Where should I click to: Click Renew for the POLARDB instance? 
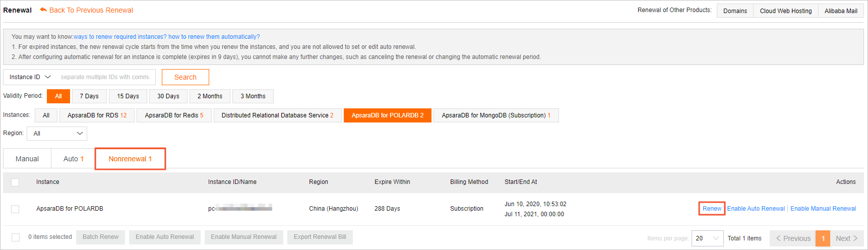(x=712, y=209)
